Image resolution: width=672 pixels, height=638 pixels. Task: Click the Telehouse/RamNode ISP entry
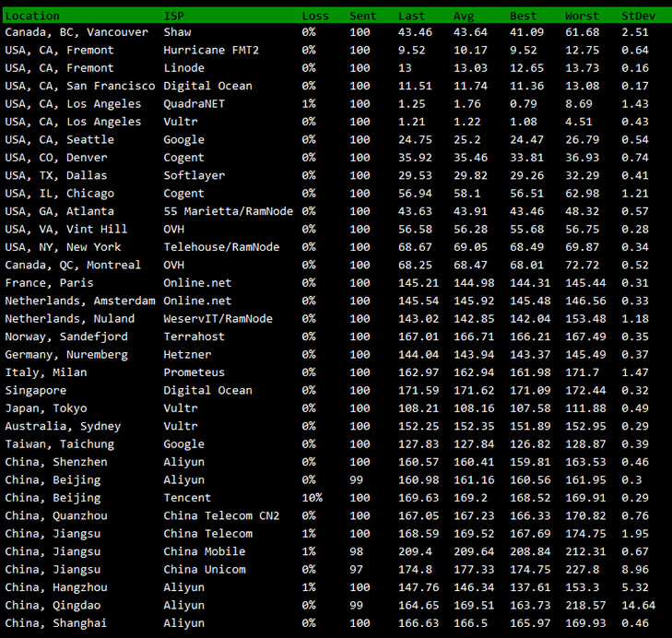[x=221, y=247]
